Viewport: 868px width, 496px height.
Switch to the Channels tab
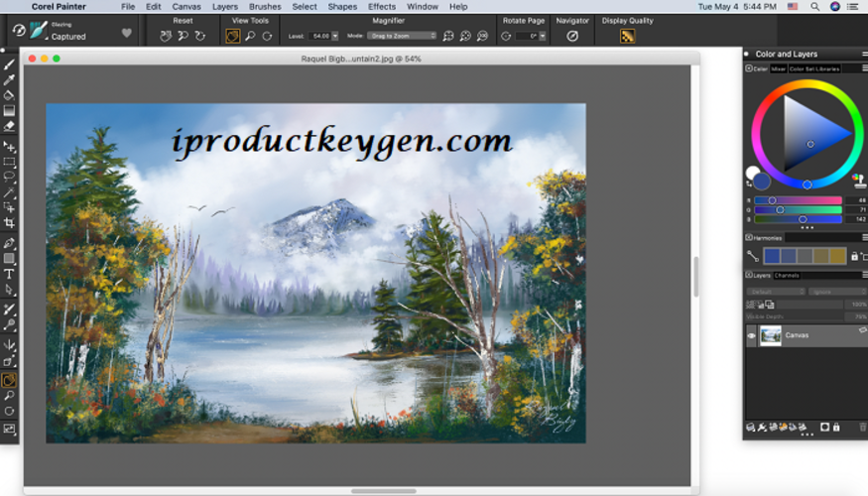pyautogui.click(x=786, y=275)
